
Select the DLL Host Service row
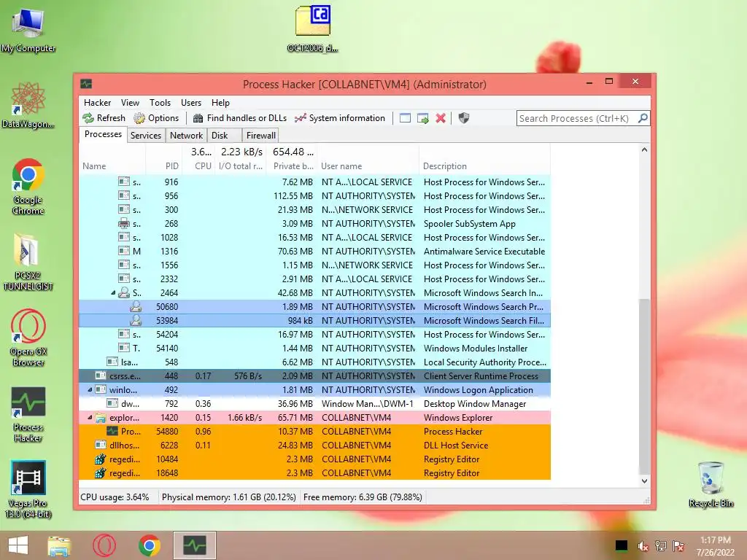[x=314, y=446]
